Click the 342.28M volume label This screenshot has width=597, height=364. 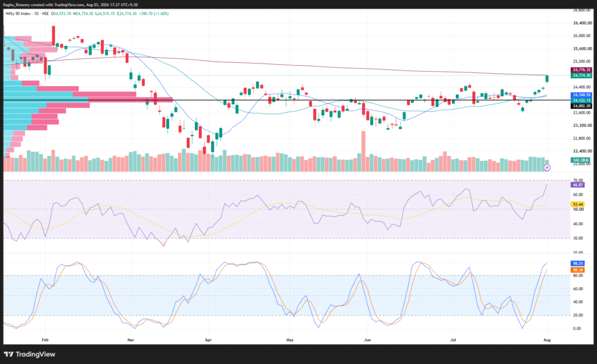[581, 160]
